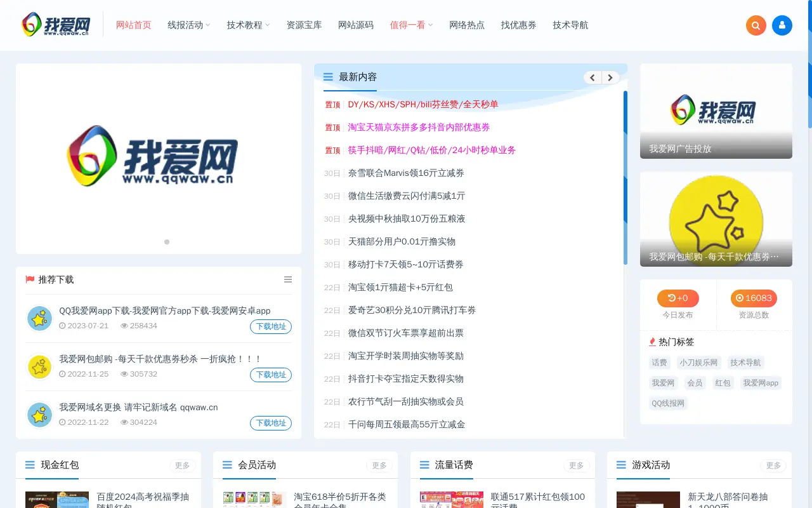Open the 央视频中秋抽取10万份五粮液 article
The height and width of the screenshot is (508, 812).
(x=407, y=218)
